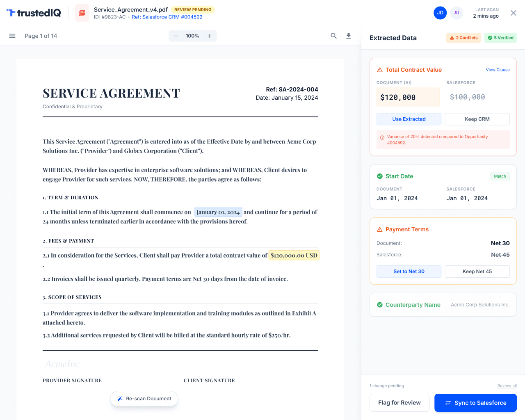Viewport: 525px width, 420px height.
Task: Select Set to Net 30
Action: tap(409, 272)
